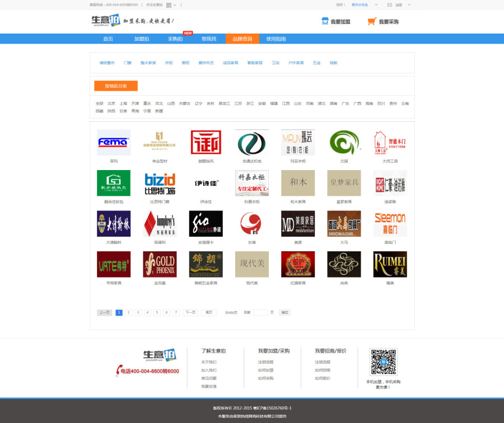The image size is (504, 423).
Task: Open the red circular 东港 brand logo
Action: pos(251,224)
